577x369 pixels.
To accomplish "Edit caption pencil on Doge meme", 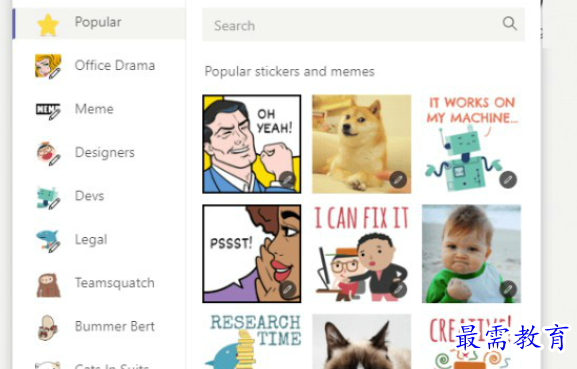I will click(x=398, y=180).
